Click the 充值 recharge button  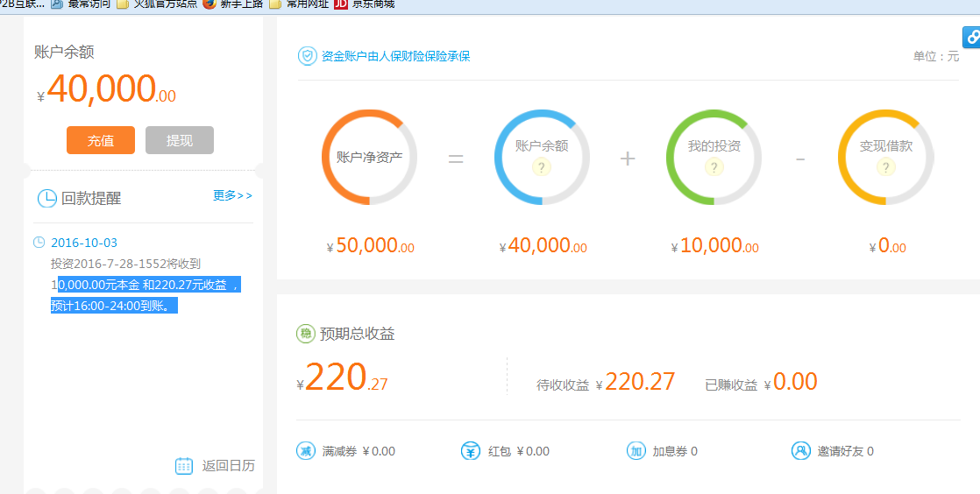tap(101, 140)
